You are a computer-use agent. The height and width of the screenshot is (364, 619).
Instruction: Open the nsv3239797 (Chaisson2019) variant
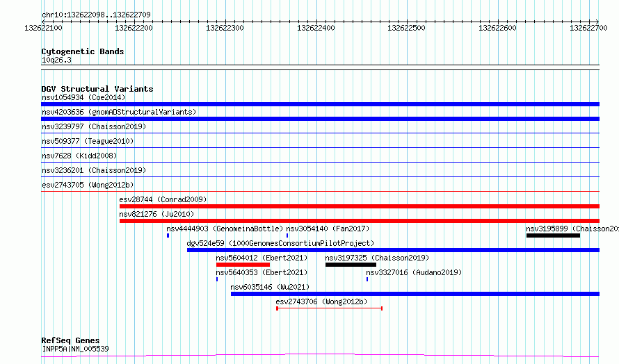click(94, 126)
